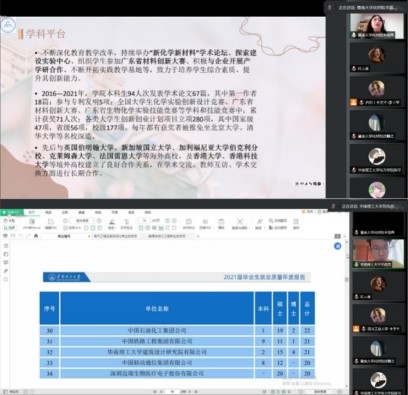The height and width of the screenshot is (395, 408).
Task: Click the zoom in plus button
Action: pyautogui.click(x=99, y=220)
